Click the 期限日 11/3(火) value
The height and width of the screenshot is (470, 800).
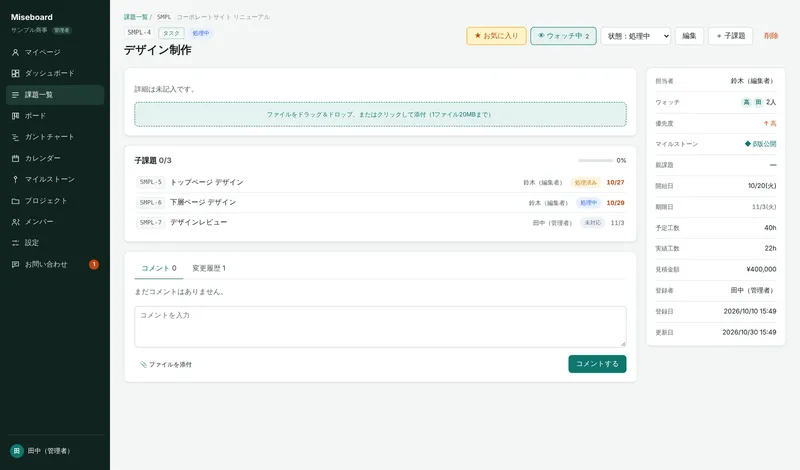pyautogui.click(x=764, y=207)
